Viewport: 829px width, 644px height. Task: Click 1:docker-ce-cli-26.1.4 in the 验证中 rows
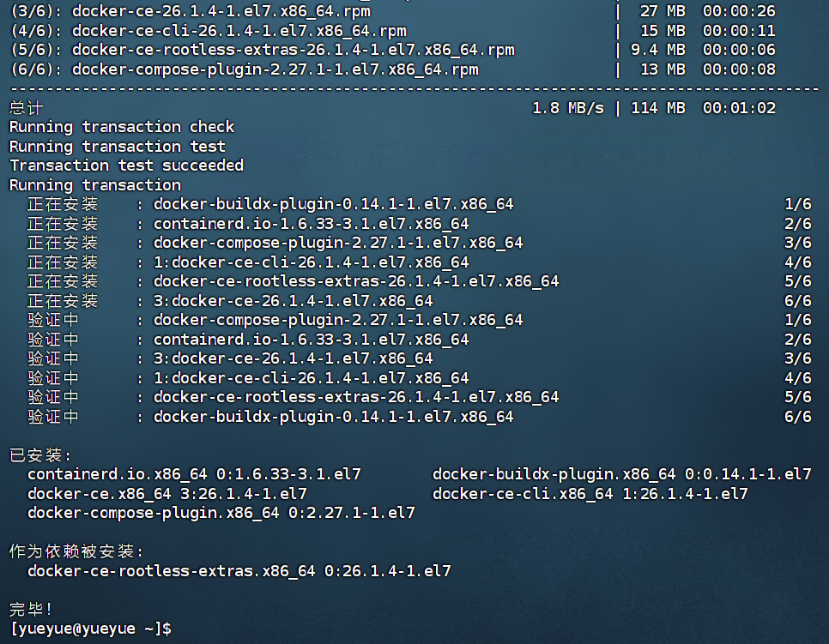coord(312,377)
